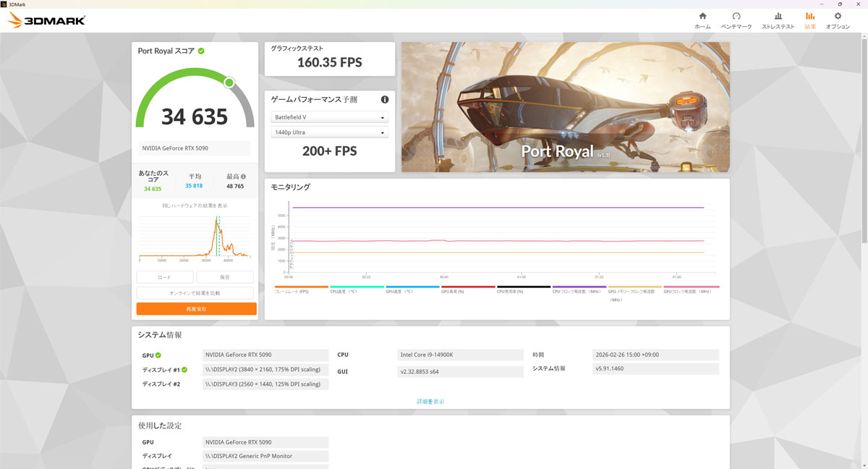Click the green check beside Port Royal スコア

pos(201,51)
